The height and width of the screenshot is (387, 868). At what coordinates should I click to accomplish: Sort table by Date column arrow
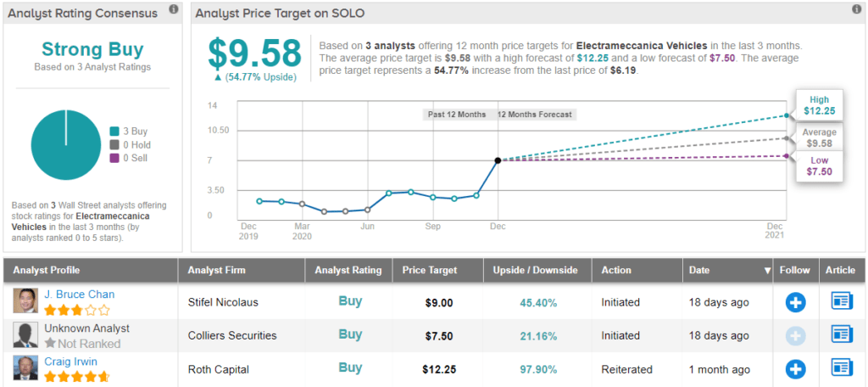click(x=768, y=271)
